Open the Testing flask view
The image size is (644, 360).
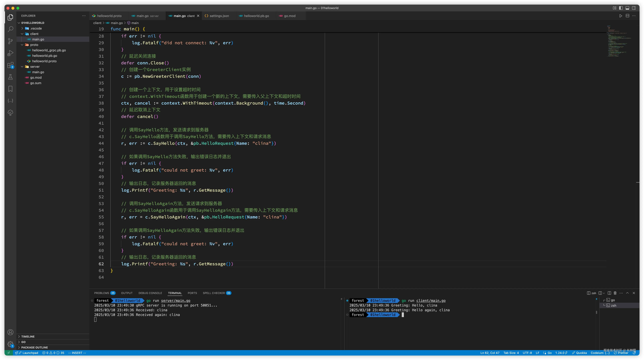[10, 77]
